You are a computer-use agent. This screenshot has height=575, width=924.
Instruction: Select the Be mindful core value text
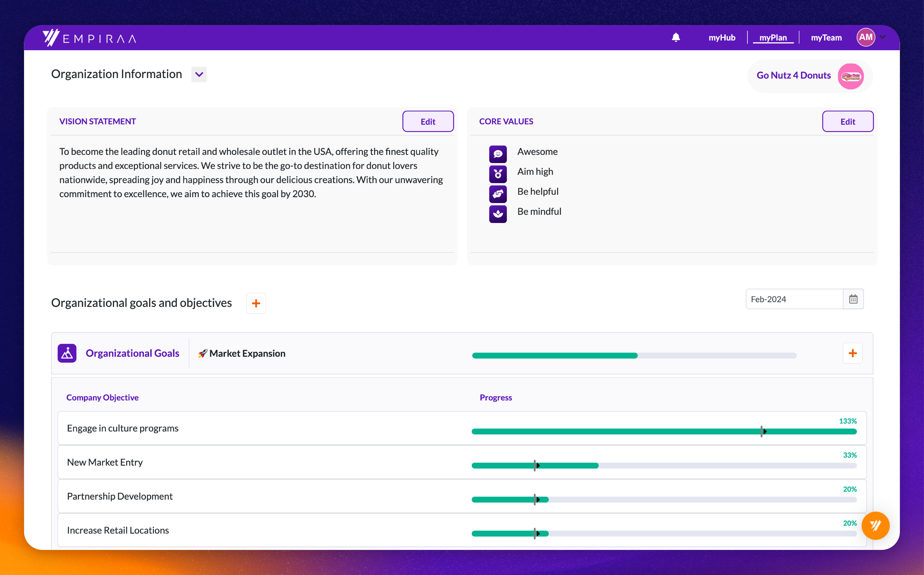(x=539, y=211)
